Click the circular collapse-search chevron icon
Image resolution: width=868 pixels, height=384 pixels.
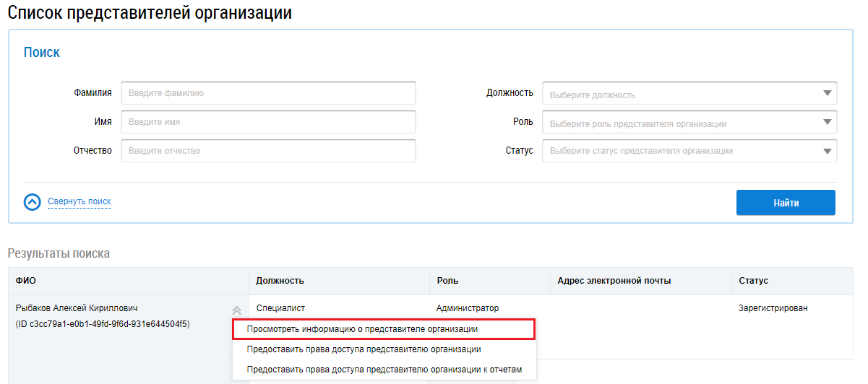click(33, 202)
